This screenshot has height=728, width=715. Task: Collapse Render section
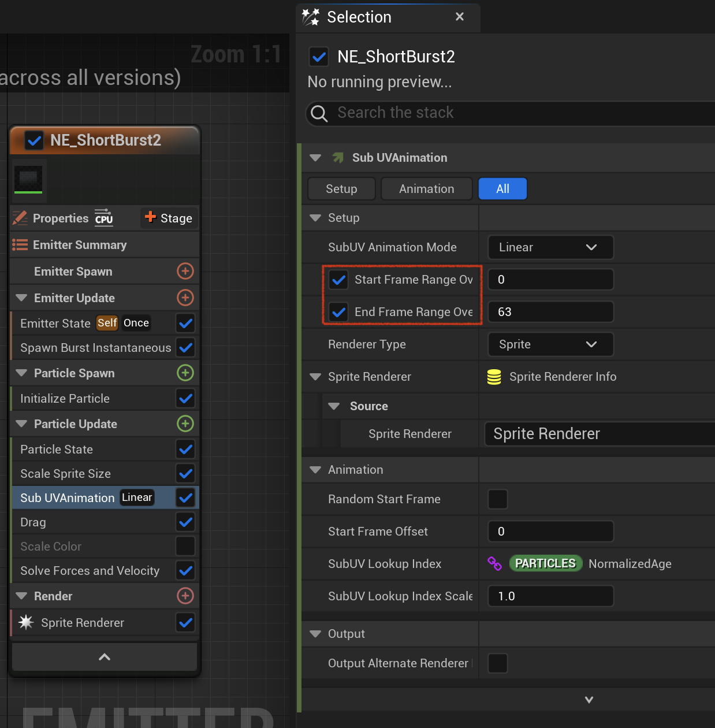21,596
